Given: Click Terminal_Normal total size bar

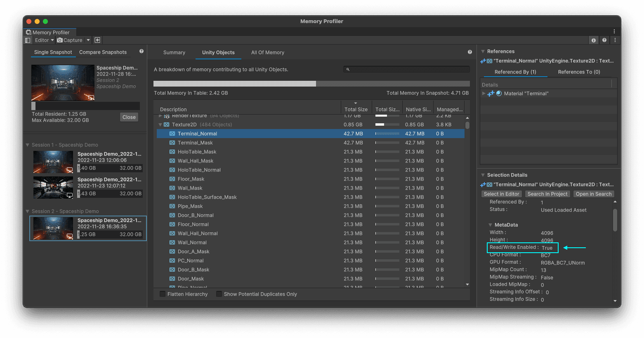Looking at the screenshot, I should [387, 134].
